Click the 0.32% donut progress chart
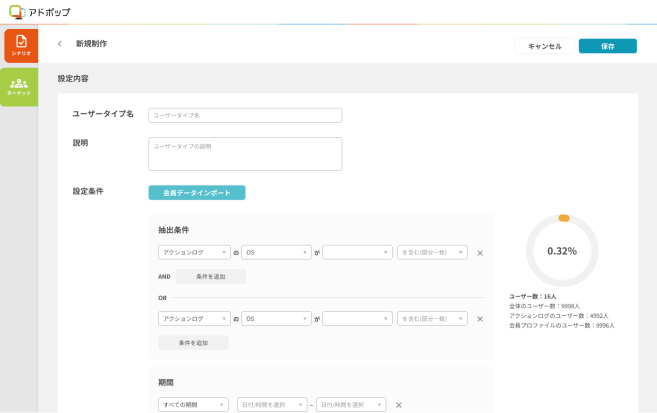The height and width of the screenshot is (413, 657). [x=562, y=251]
